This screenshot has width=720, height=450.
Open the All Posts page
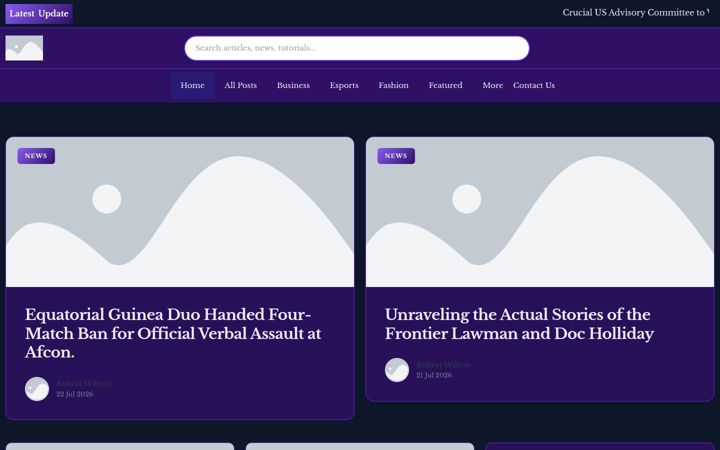pyautogui.click(x=241, y=85)
